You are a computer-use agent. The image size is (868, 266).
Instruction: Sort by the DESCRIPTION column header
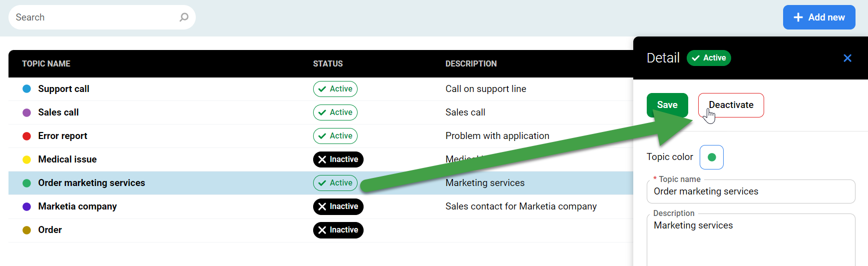tap(470, 64)
